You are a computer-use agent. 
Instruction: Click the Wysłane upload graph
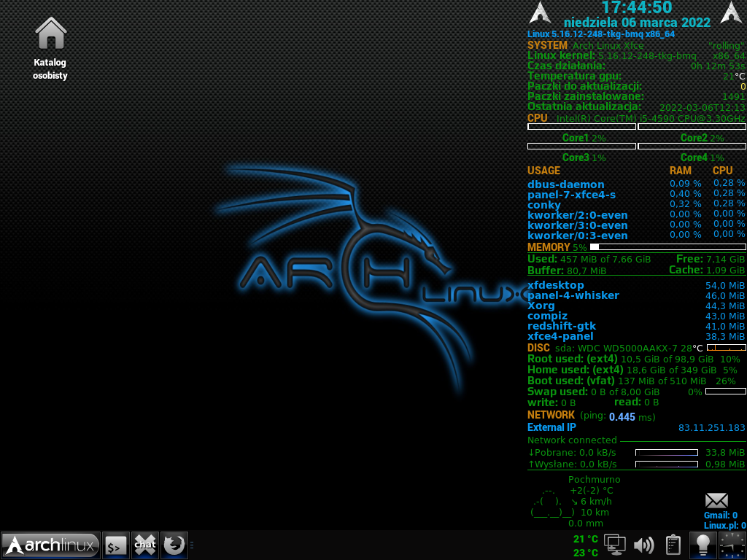tap(667, 464)
